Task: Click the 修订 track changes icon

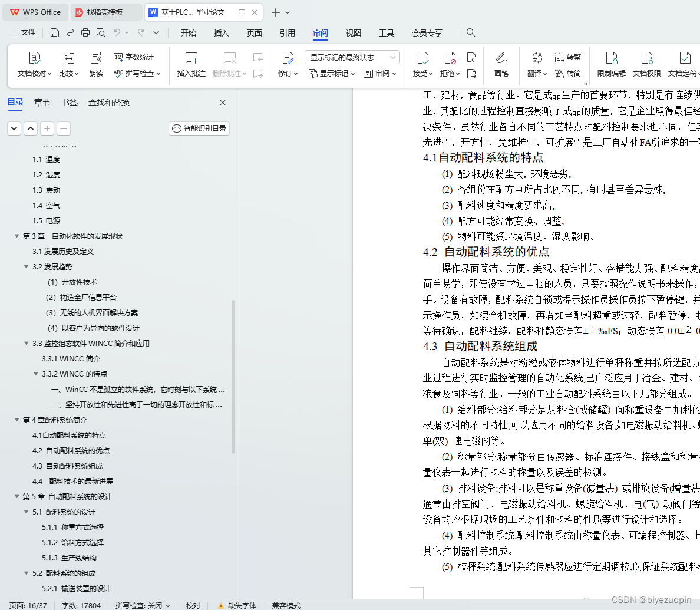Action: [288, 58]
